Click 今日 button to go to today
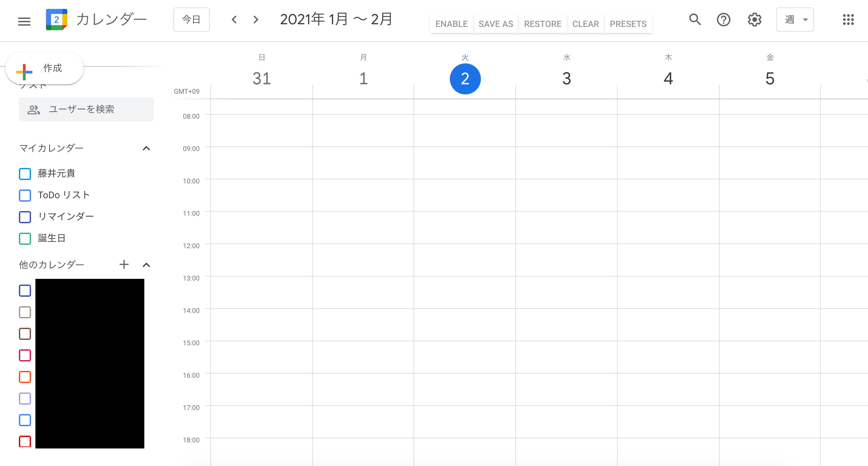This screenshot has width=868, height=466. pos(191,19)
